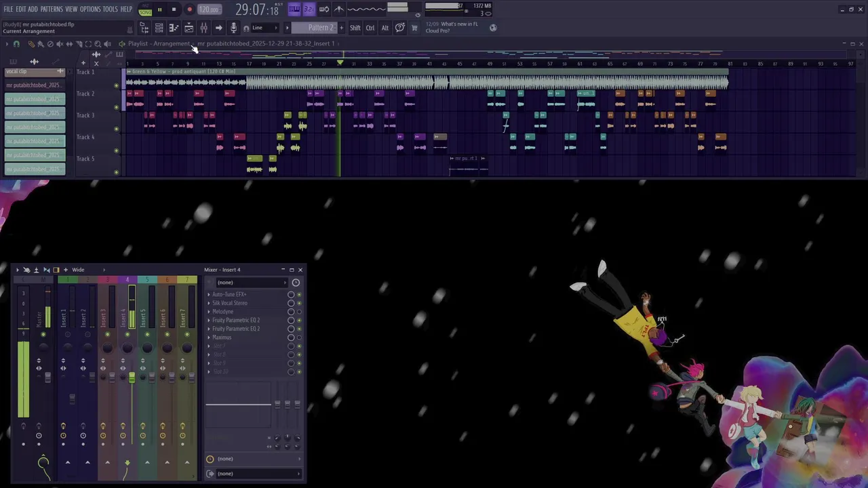Image resolution: width=868 pixels, height=488 pixels.
Task: Toggle PAT/SONG mode switch
Action: pos(145,10)
